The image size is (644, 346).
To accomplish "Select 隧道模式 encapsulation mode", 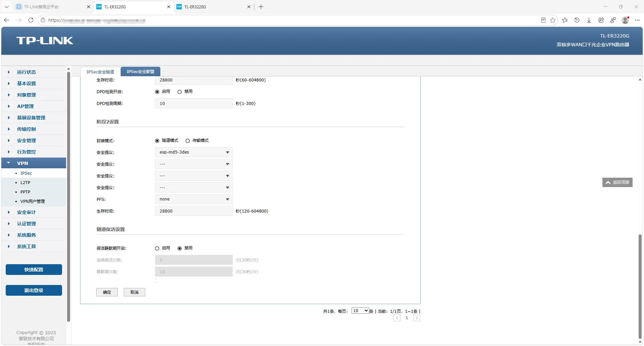I will tap(157, 141).
